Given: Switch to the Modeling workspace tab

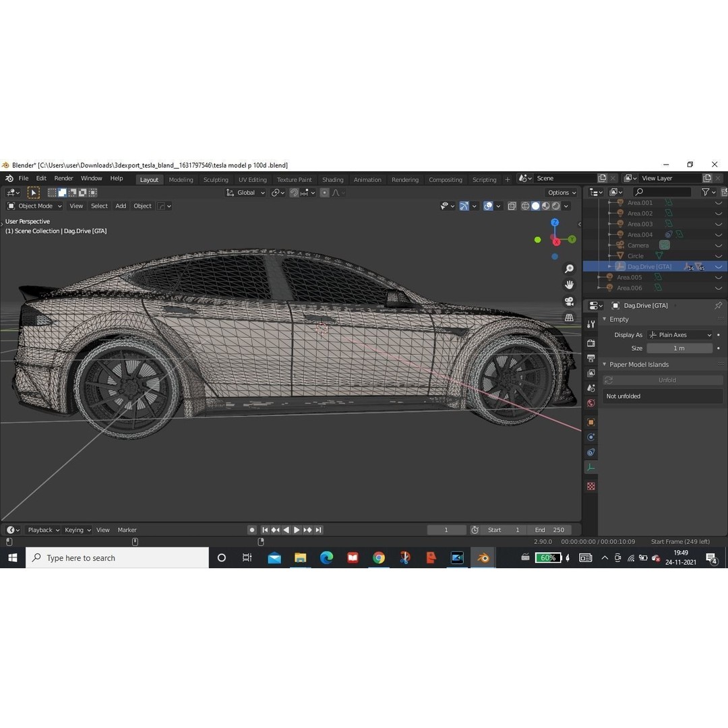Looking at the screenshot, I should tap(181, 180).
